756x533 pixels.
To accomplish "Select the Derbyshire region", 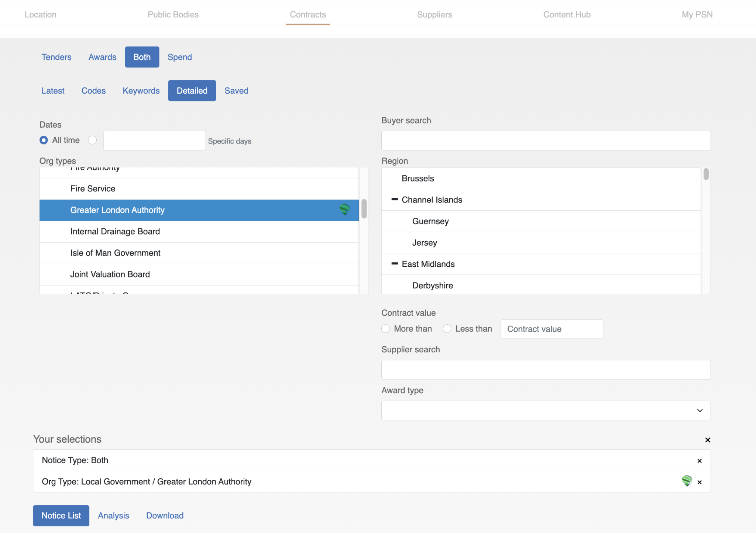I will click(x=541, y=284).
